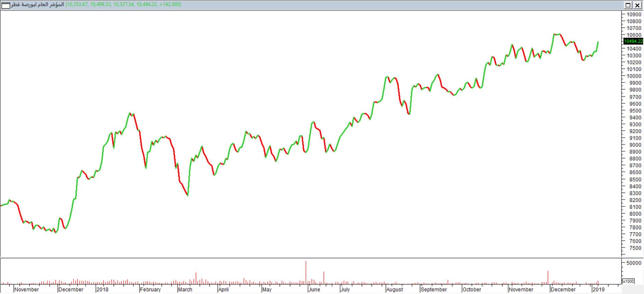Screen dimensions: 644x294
Task: Click the chart window icon beside the Arabic title
Action: coord(6,5)
